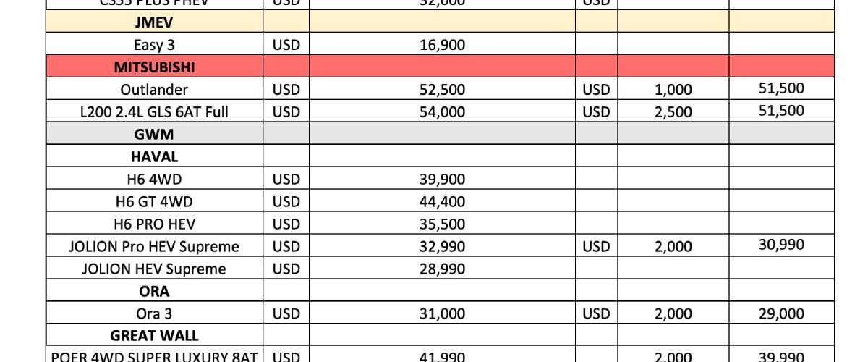The width and height of the screenshot is (868, 362).
Task: Select the 54,000 price cell
Action: (443, 112)
